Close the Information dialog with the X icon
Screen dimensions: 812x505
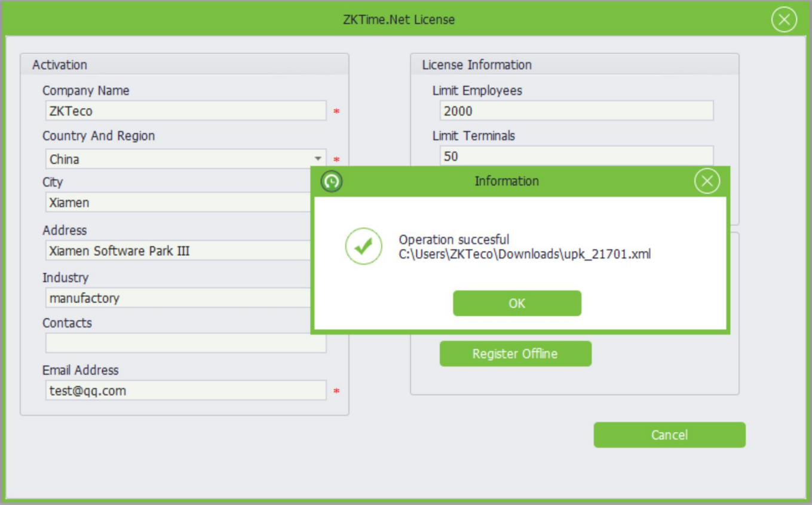[707, 181]
